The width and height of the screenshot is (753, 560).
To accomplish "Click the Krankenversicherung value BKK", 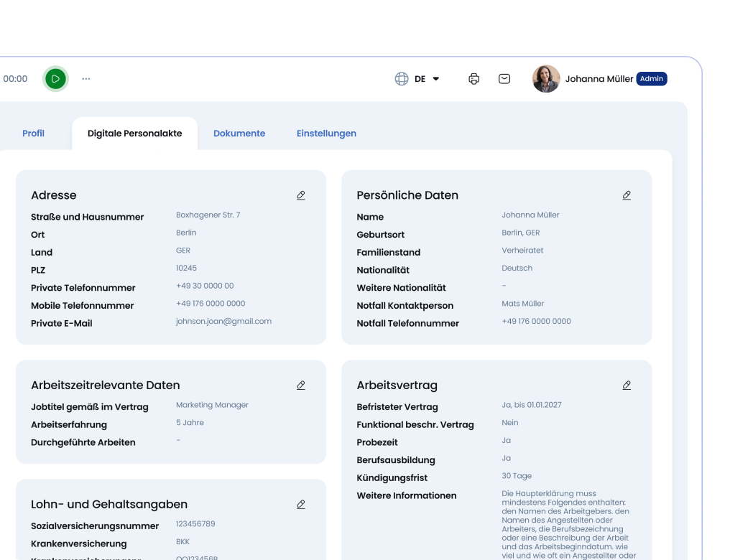I will click(x=183, y=542).
